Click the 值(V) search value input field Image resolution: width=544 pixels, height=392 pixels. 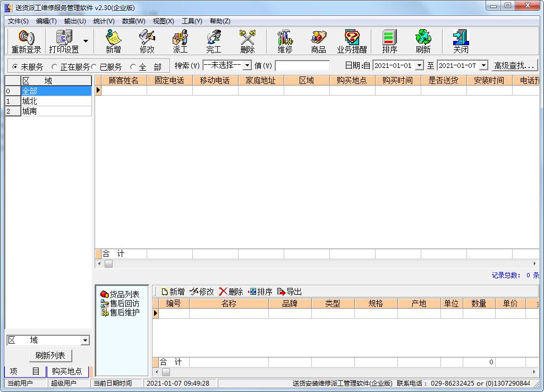coord(302,66)
